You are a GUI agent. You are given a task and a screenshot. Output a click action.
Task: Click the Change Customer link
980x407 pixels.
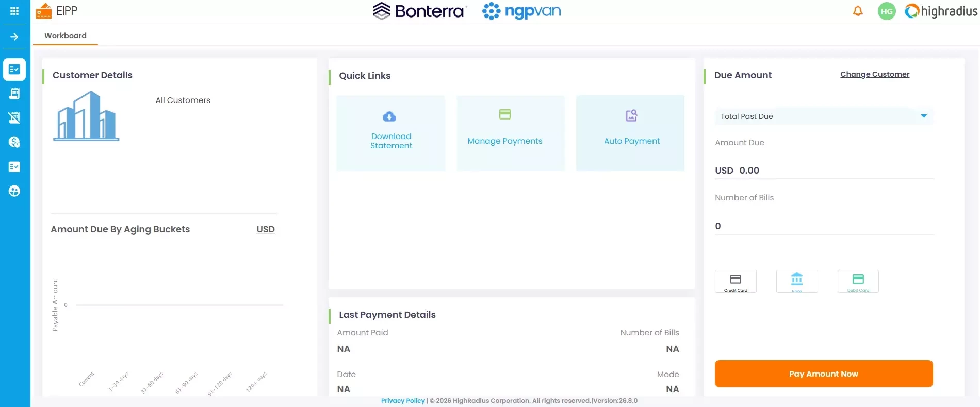875,74
